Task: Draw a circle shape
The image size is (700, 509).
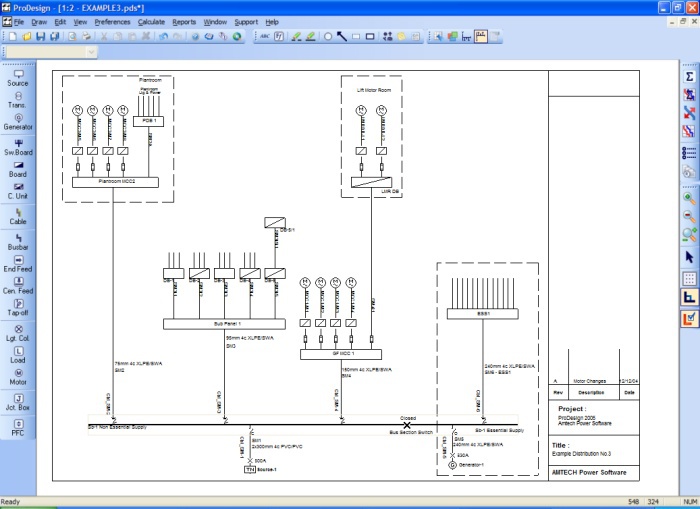Action: 328,37
